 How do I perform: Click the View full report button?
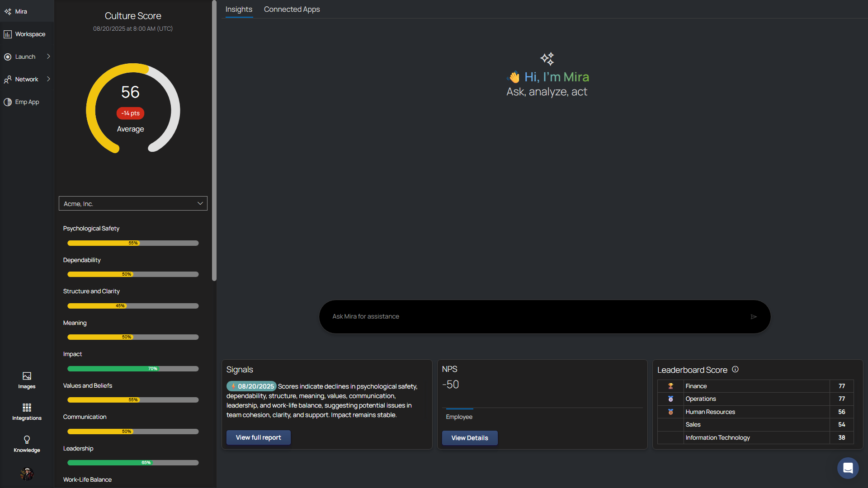(x=258, y=437)
